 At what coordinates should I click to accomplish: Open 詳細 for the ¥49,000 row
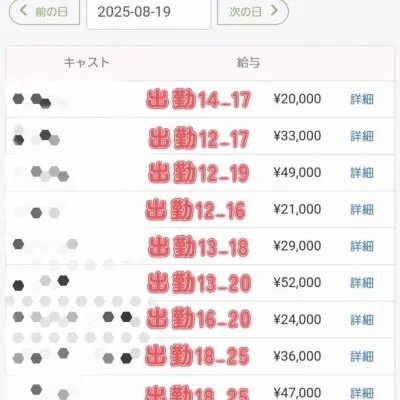click(362, 173)
